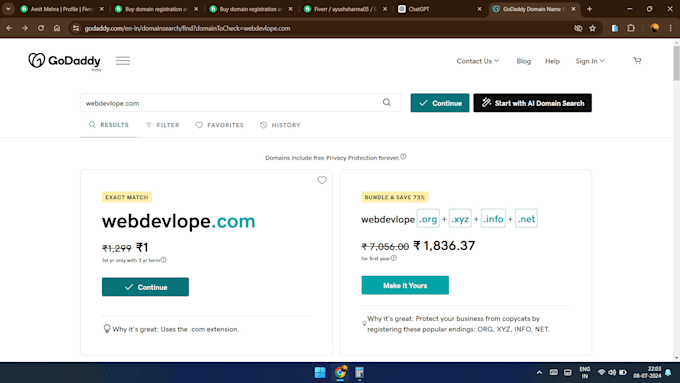Click Continue under webdevlope.com

coord(145,287)
